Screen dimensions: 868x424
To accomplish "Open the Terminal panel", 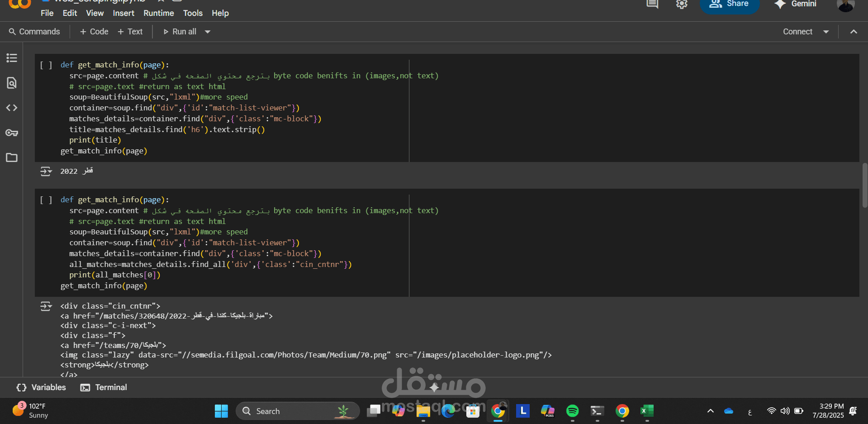I will point(104,387).
